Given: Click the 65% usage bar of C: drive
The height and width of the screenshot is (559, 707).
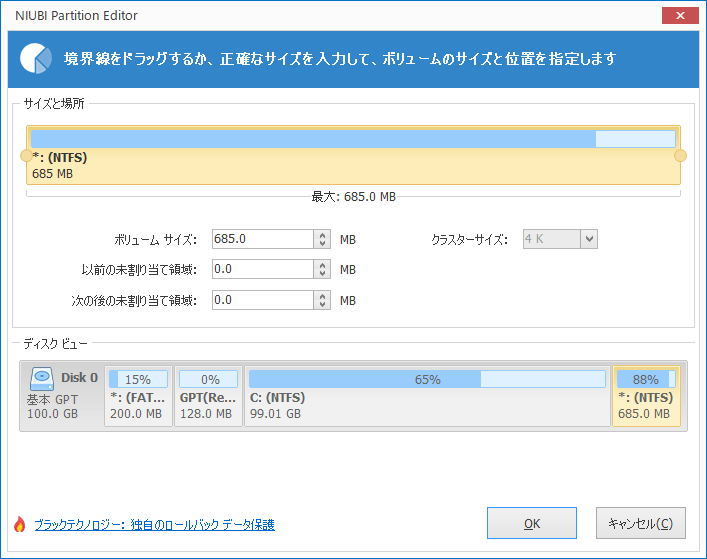Looking at the screenshot, I should pos(427,379).
